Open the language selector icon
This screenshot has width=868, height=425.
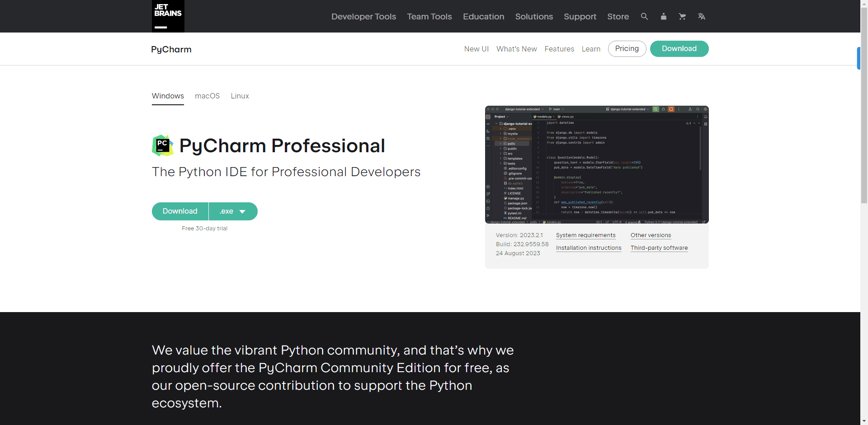tap(702, 16)
